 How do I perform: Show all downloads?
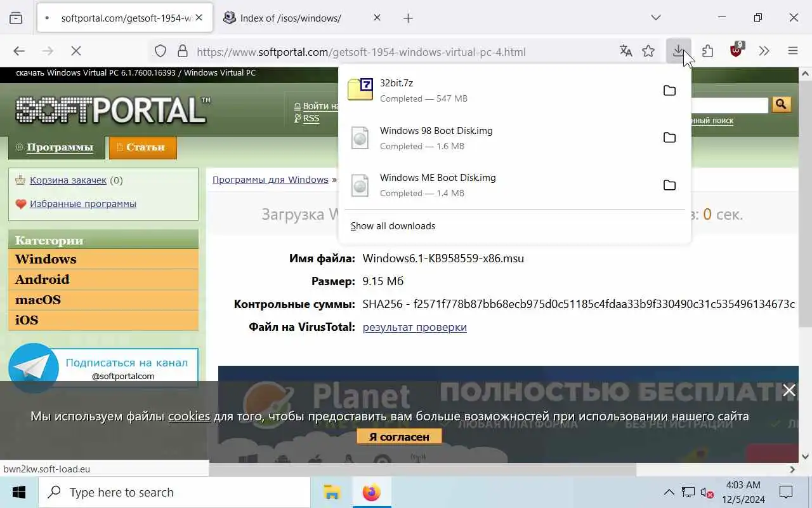tap(393, 226)
